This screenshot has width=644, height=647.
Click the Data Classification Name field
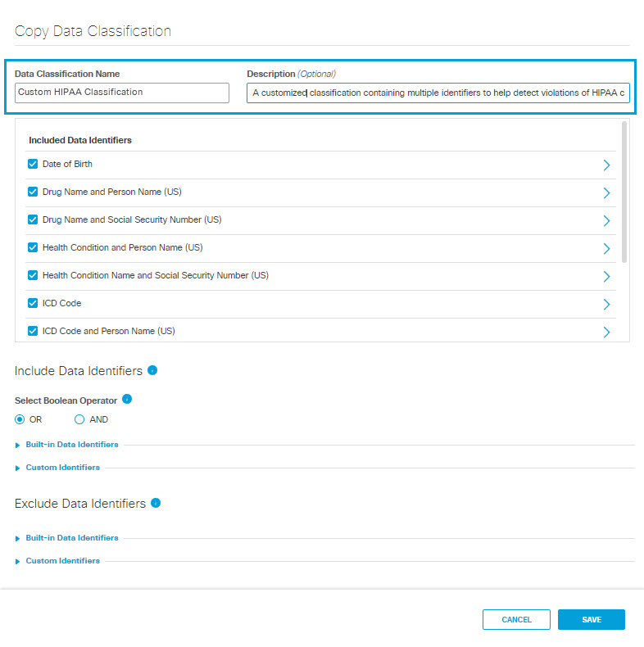[122, 93]
